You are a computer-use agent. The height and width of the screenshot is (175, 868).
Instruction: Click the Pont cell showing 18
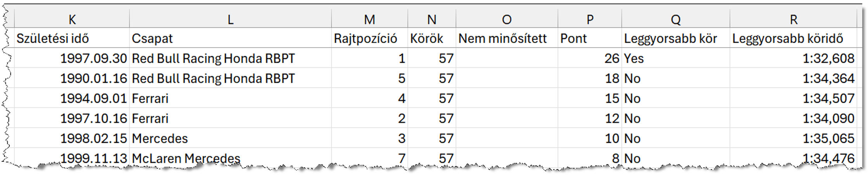[590, 79]
